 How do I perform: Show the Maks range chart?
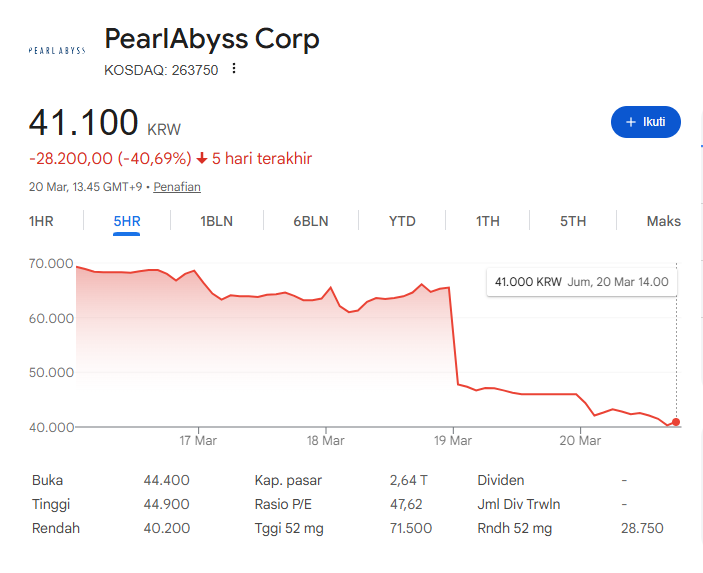point(663,221)
